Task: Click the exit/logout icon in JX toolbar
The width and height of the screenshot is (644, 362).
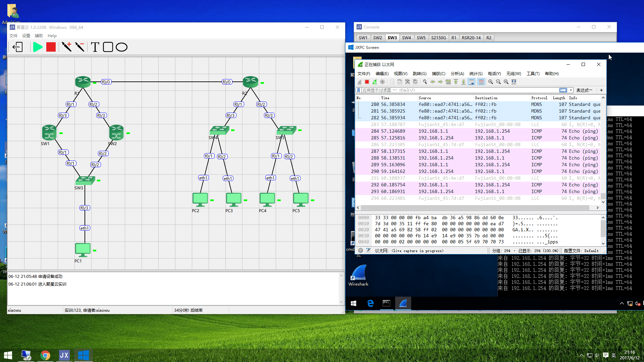Action: (18, 47)
